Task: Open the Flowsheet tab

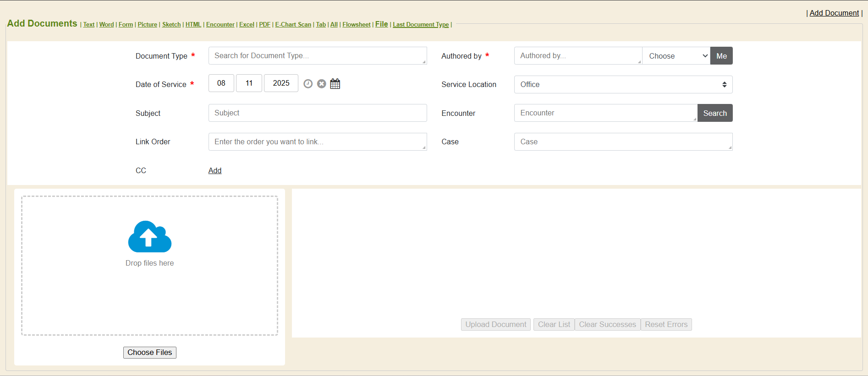Action: tap(356, 25)
